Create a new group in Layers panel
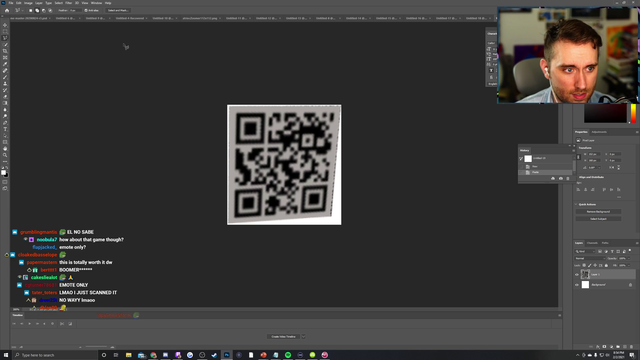 [x=618, y=347]
